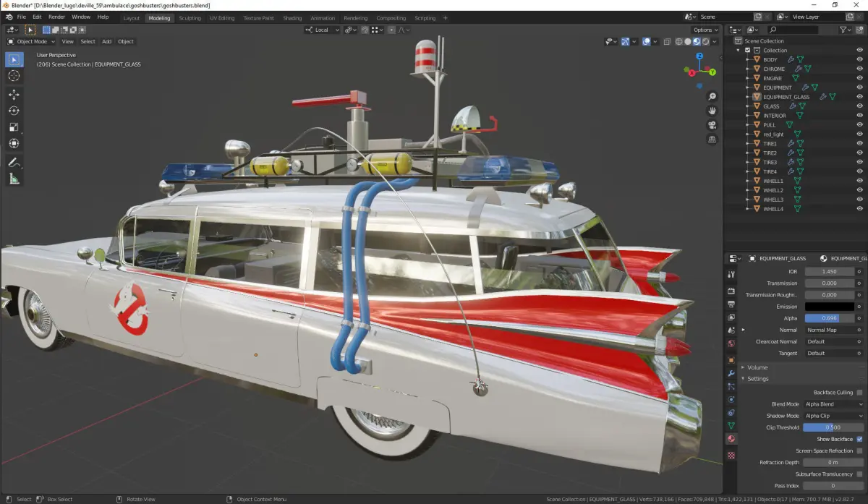
Task: Click the Emission color swatch
Action: 828,307
